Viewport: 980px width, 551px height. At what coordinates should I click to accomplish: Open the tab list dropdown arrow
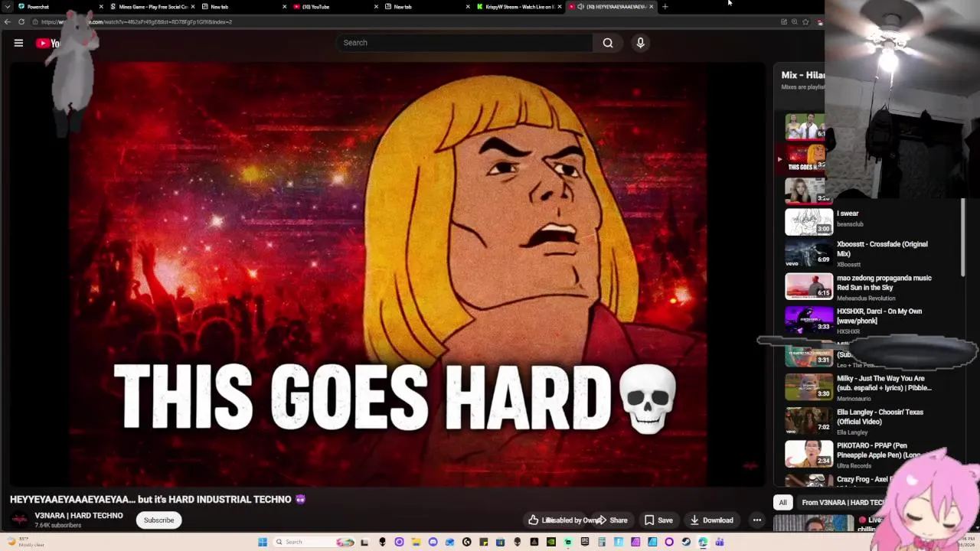[x=8, y=7]
